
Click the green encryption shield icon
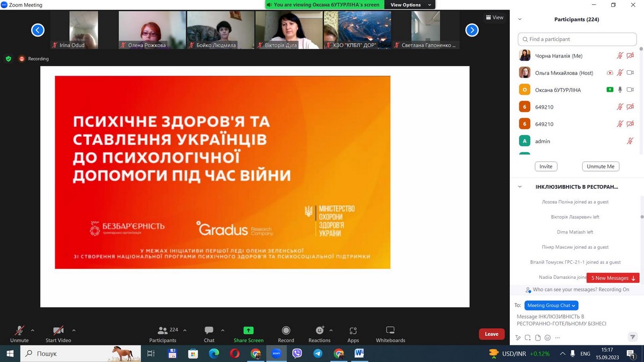pyautogui.click(x=9, y=59)
